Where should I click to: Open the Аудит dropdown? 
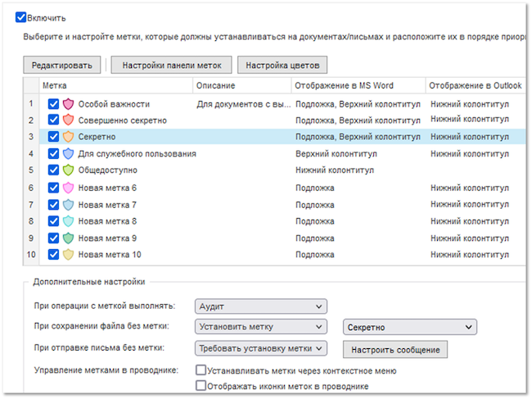[x=261, y=306]
